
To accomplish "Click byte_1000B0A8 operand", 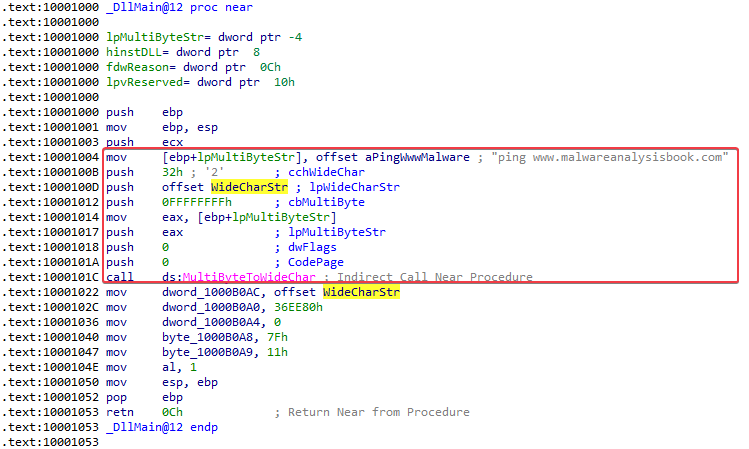I will [207, 337].
